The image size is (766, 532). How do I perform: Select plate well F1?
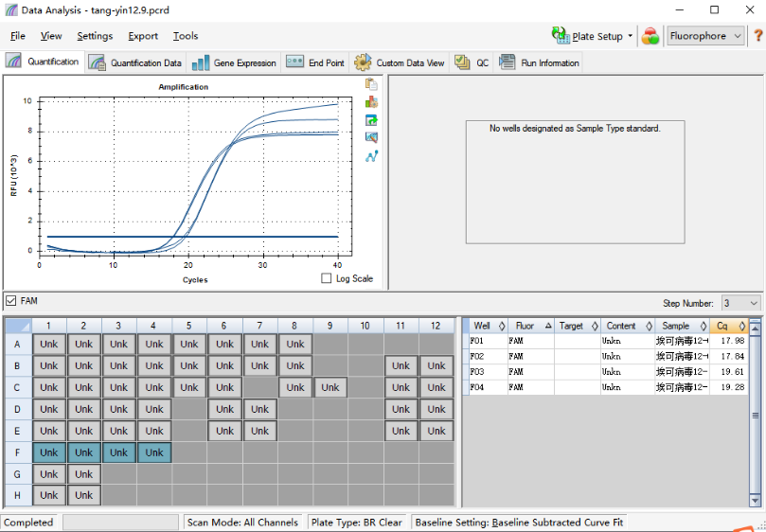[49, 452]
